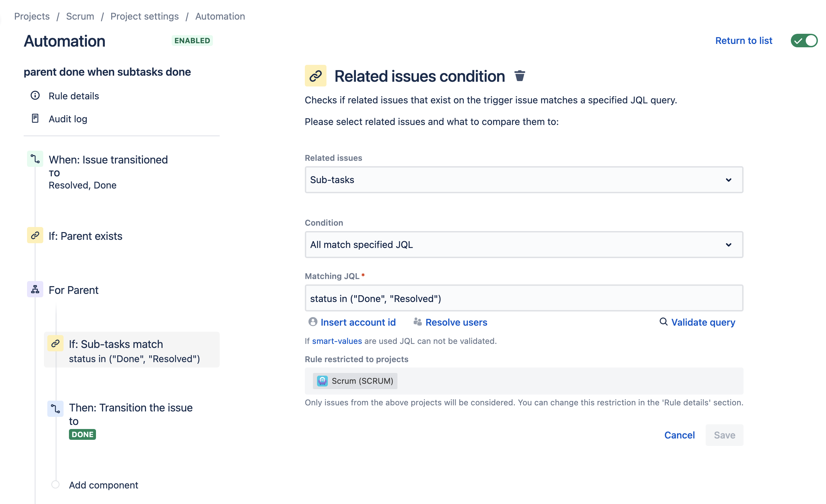Viewport: 826px width, 504px height.
Task: Edit the Matching JQL field
Action: point(524,298)
